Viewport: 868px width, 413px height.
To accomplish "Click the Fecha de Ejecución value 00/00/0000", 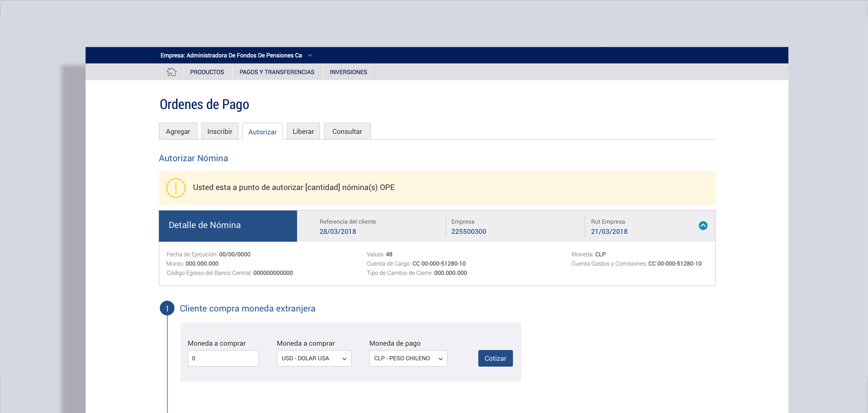I will (x=235, y=254).
